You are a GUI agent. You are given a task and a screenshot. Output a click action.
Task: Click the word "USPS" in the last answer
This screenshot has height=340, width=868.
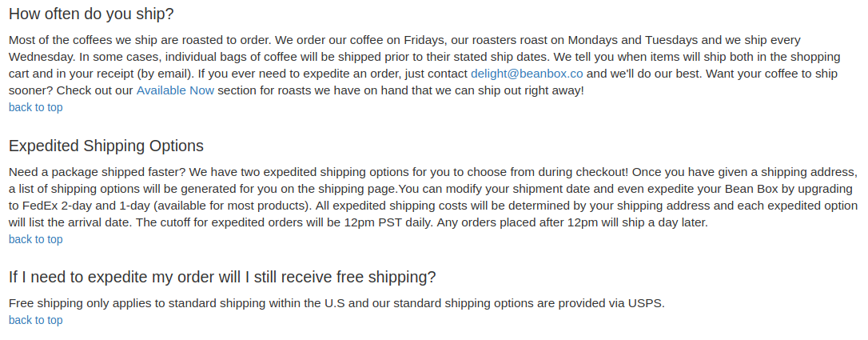(646, 303)
